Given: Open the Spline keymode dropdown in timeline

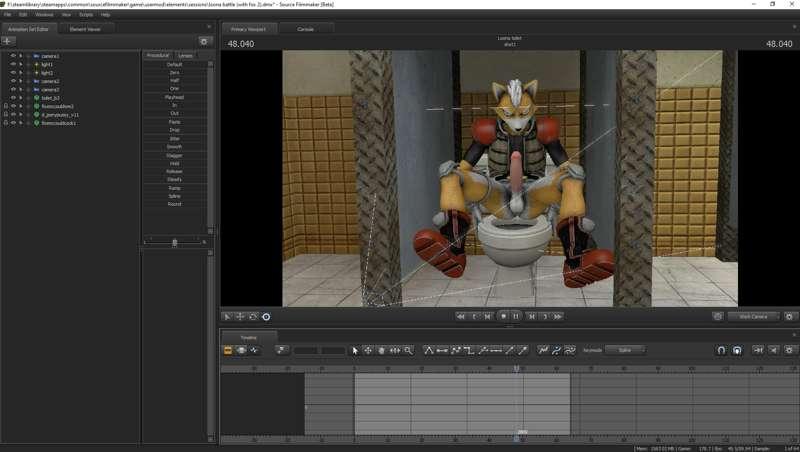Looking at the screenshot, I should tap(625, 350).
